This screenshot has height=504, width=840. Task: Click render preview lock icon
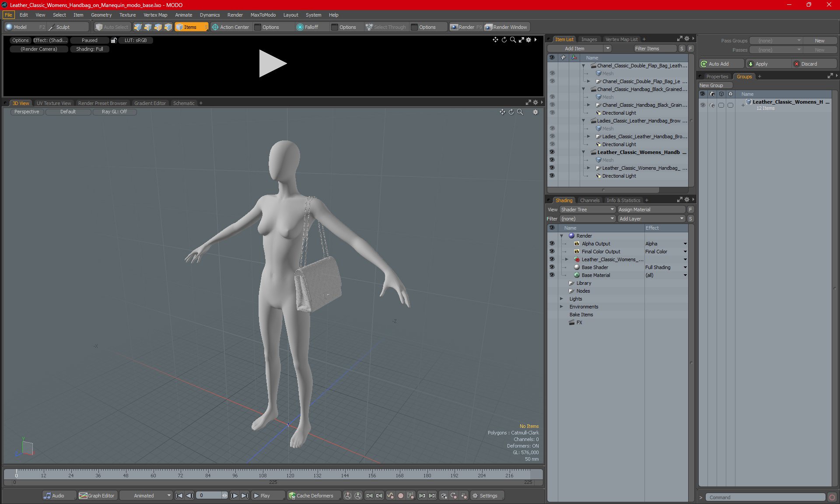click(x=114, y=40)
